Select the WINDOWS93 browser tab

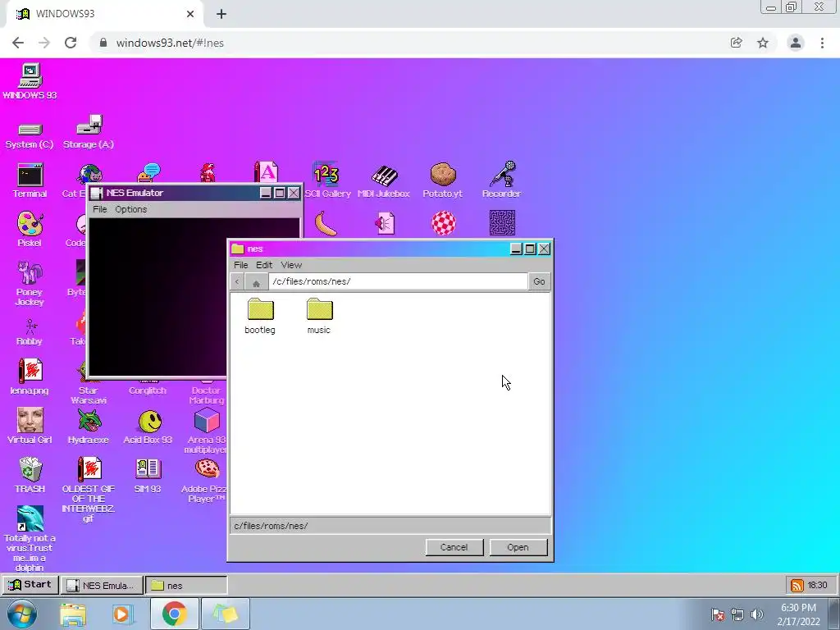click(x=104, y=14)
